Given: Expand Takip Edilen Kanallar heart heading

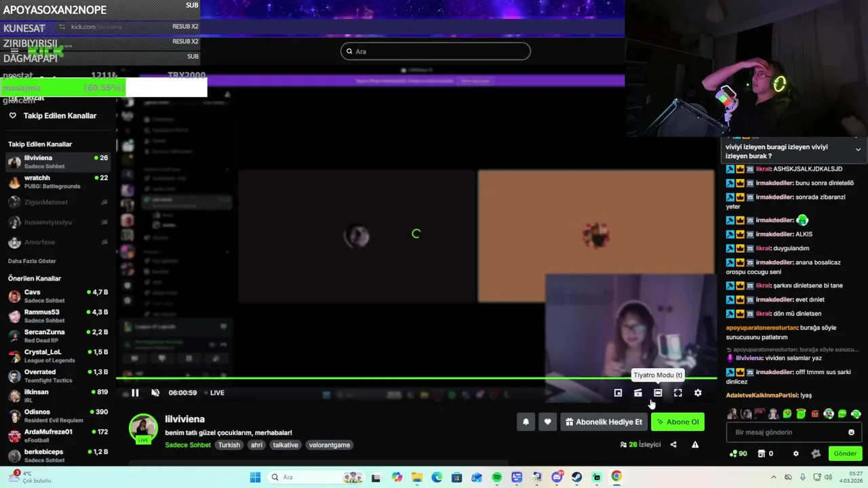Looking at the screenshot, I should (x=52, y=115).
